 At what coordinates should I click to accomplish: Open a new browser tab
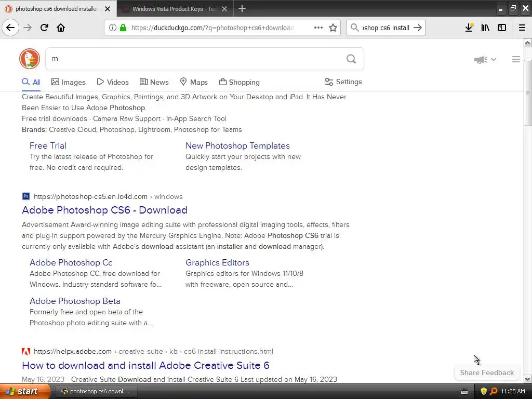pyautogui.click(x=242, y=8)
